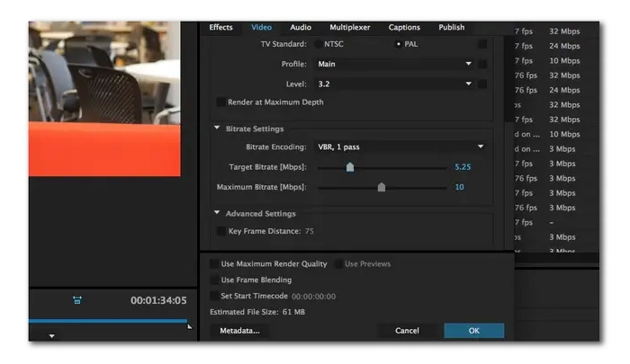Viewport: 630px width, 364px height.
Task: Toggle the match-source checkbox next to Level
Action: coord(483,84)
